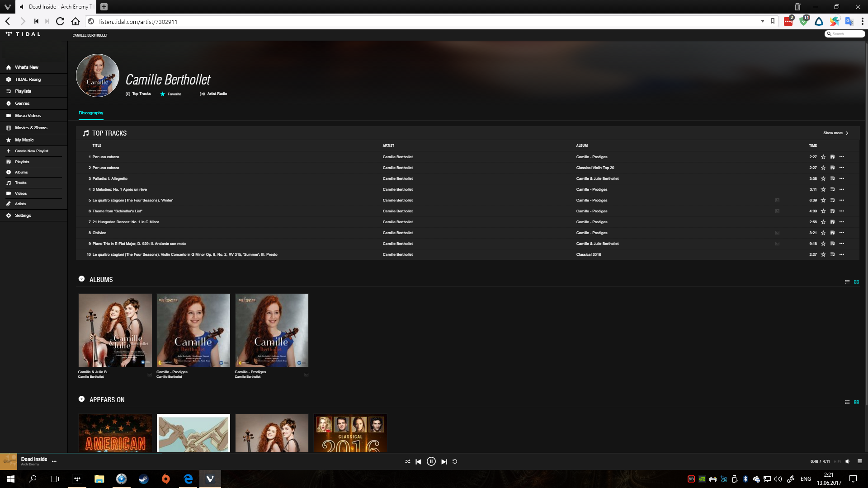Open more options for 'Summer: III. Presto' track

842,254
